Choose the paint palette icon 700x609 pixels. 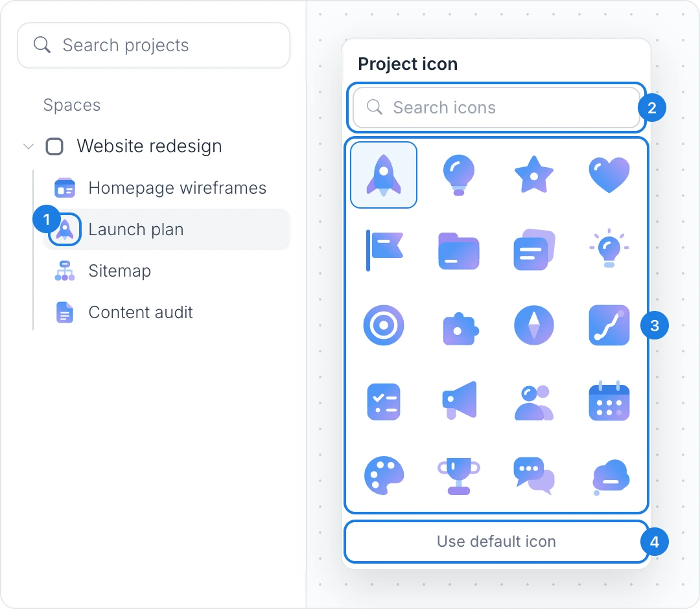384,476
